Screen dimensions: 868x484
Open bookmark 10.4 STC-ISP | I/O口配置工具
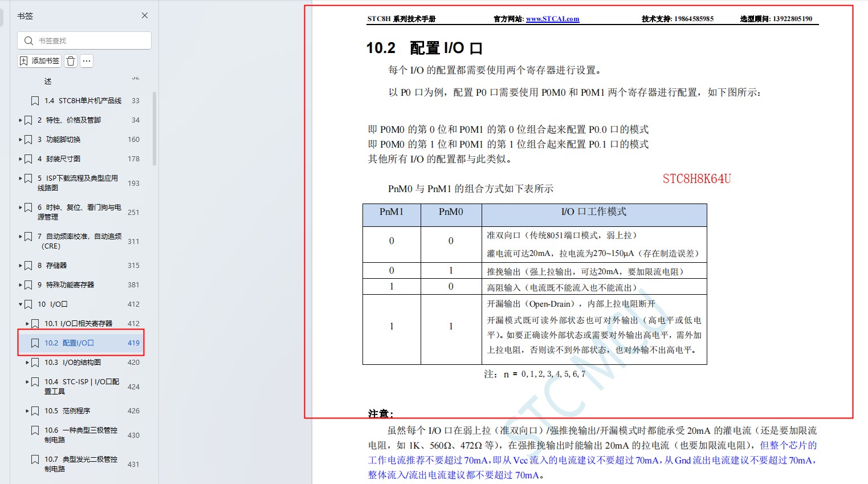(81, 387)
